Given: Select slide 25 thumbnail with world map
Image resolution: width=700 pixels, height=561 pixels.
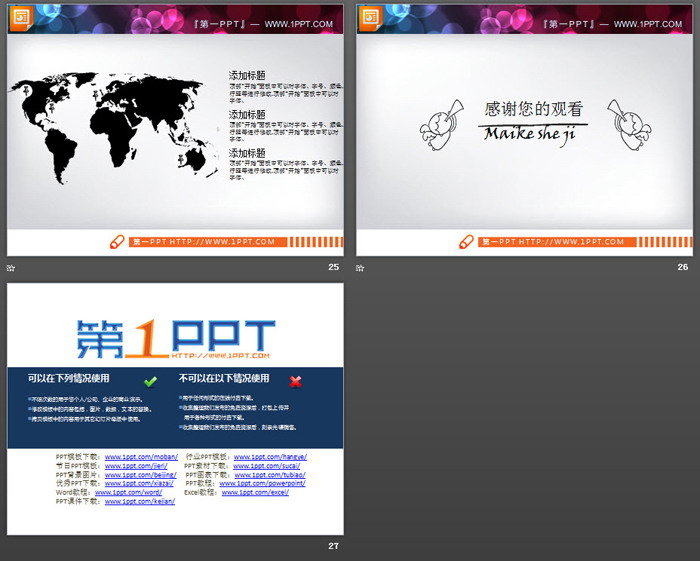Looking at the screenshot, I should pyautogui.click(x=175, y=130).
